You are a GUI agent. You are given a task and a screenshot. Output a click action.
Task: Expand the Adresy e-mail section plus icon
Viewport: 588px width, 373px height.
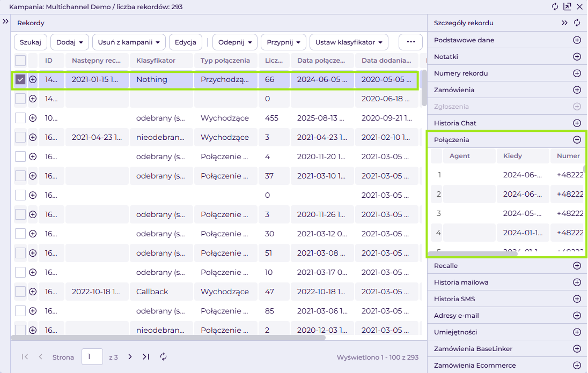pos(577,315)
